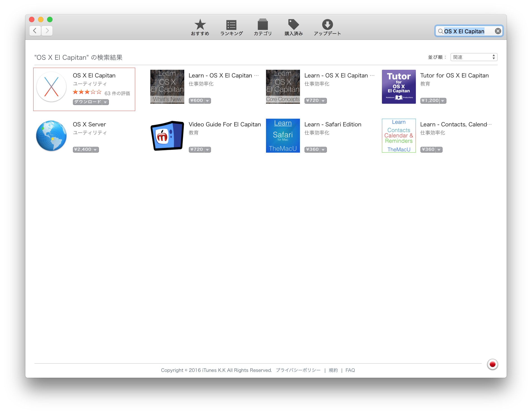Click ¥360 button for Learn Contacts app

coord(428,149)
